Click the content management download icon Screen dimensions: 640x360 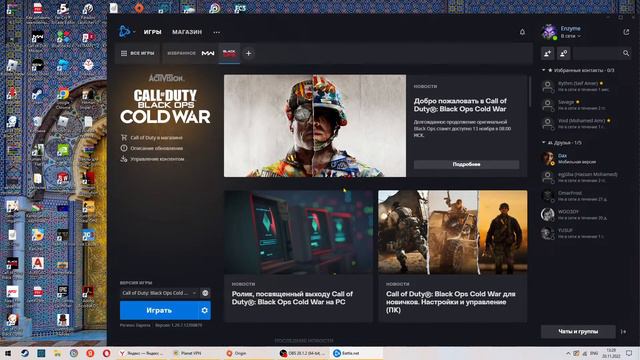pyautogui.click(x=124, y=159)
